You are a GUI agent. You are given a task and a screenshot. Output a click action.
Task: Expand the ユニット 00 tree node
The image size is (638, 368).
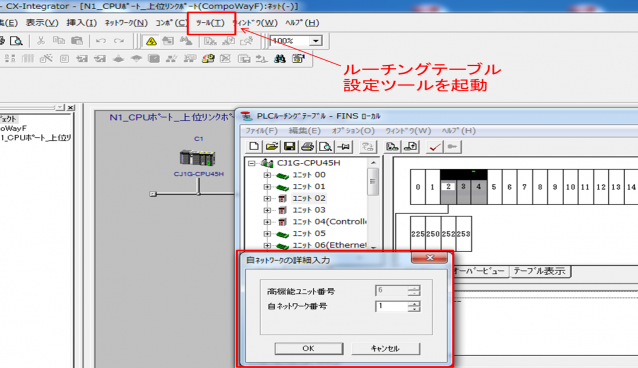(x=267, y=175)
